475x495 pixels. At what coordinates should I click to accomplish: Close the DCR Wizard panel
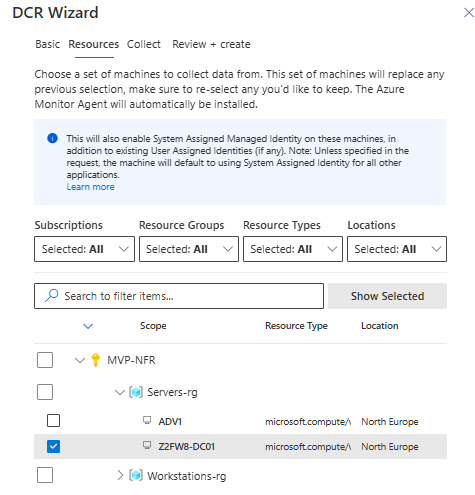469,13
